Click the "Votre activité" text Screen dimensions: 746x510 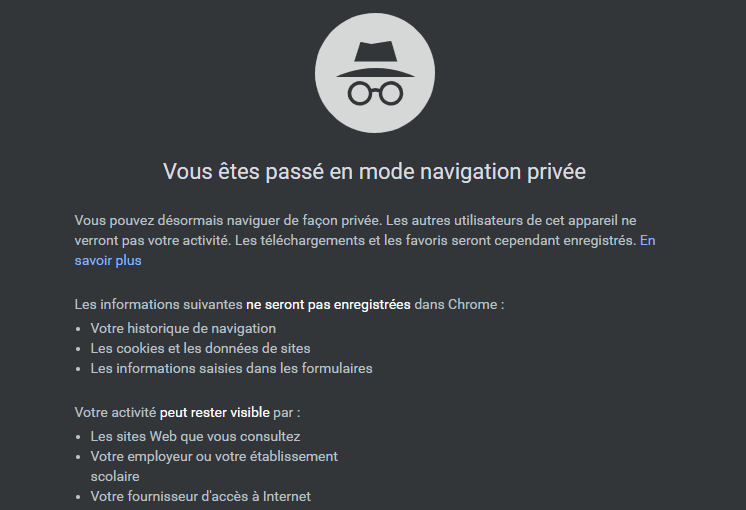pos(115,412)
